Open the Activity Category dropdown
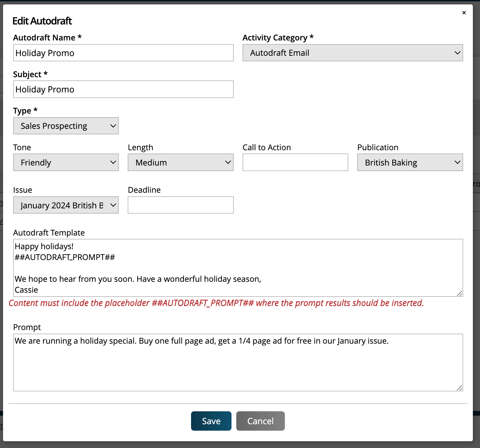The height and width of the screenshot is (448, 480). pos(353,53)
